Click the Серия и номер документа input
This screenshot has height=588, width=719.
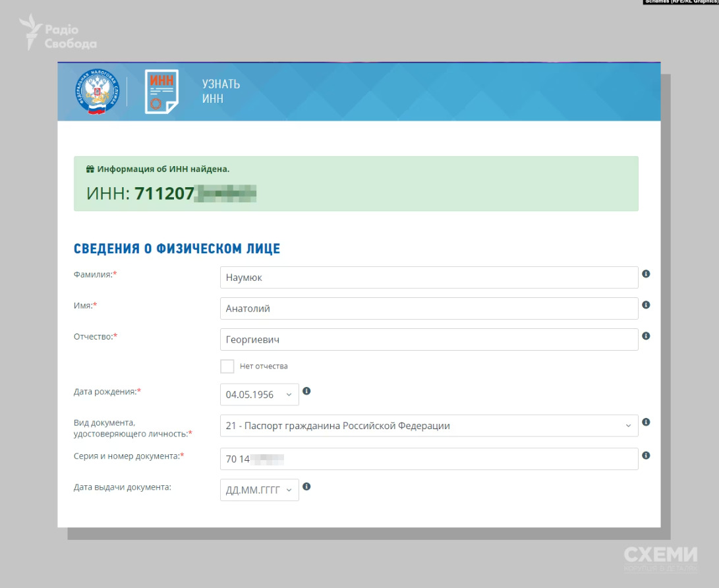(x=428, y=459)
